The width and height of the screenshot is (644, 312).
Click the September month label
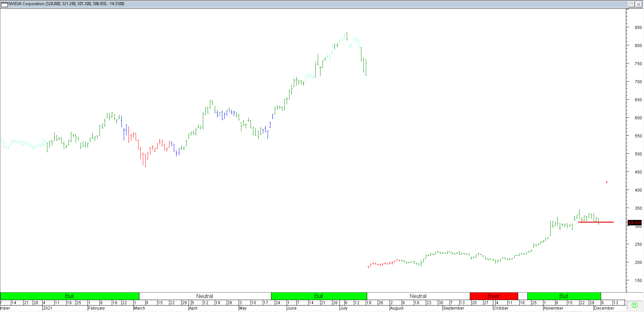(x=453, y=308)
